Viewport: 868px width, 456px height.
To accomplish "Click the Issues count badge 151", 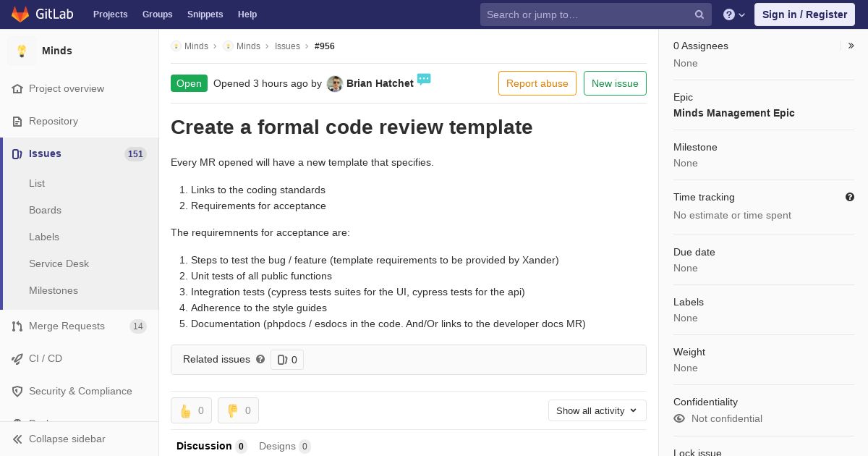I will click(x=135, y=153).
